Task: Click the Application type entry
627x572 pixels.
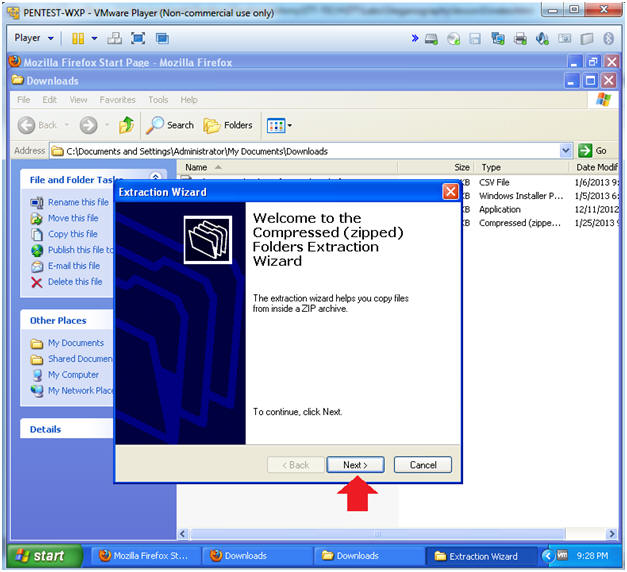Action: pyautogui.click(x=500, y=210)
